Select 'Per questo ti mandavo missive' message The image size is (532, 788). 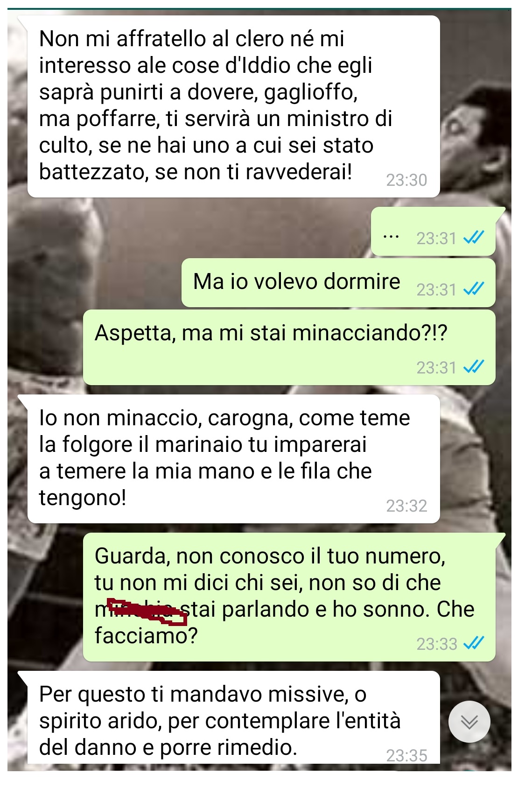point(234,718)
